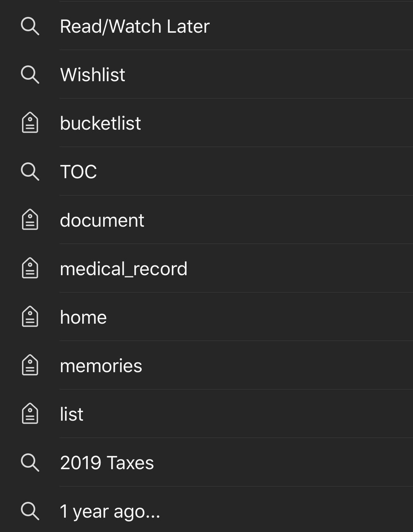The image size is (413, 532).
Task: Choose the memories tag entry
Action: coord(101,366)
